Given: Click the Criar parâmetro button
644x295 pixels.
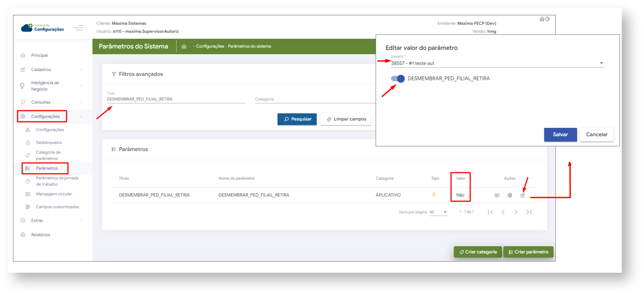Looking at the screenshot, I should [x=528, y=252].
